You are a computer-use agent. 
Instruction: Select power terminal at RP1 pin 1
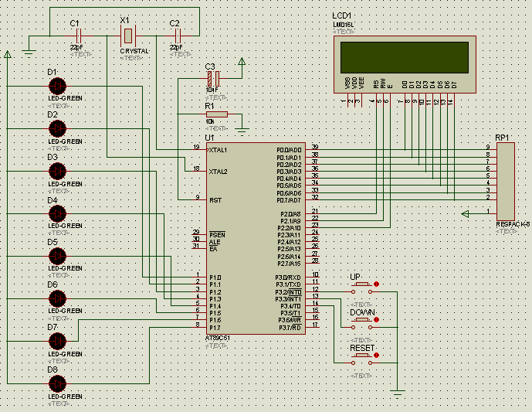coord(466,213)
